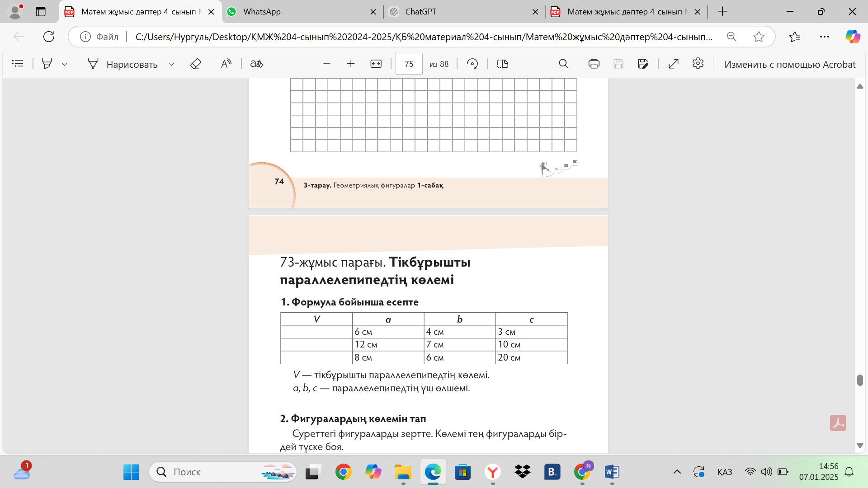The height and width of the screenshot is (488, 868).
Task: Zoom out with minus button
Action: pyautogui.click(x=327, y=64)
